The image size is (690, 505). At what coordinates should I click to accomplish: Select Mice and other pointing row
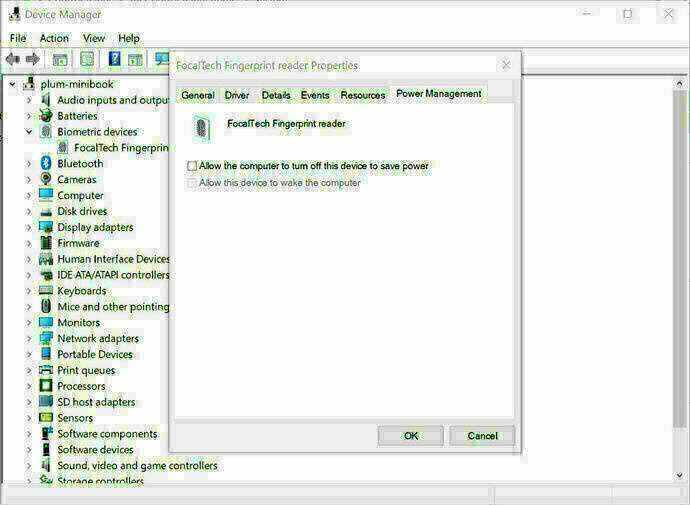114,307
